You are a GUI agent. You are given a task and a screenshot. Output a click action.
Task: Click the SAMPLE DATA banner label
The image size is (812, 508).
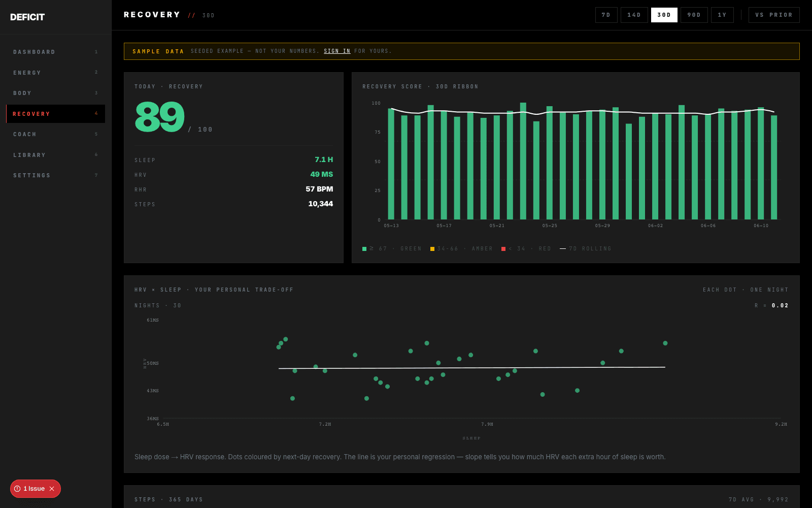(158, 51)
